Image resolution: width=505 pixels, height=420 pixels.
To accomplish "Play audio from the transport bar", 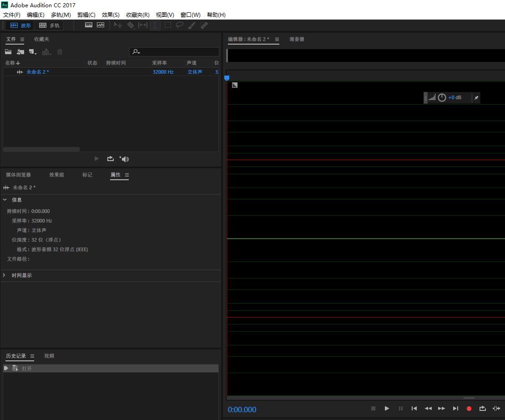I will [x=387, y=409].
